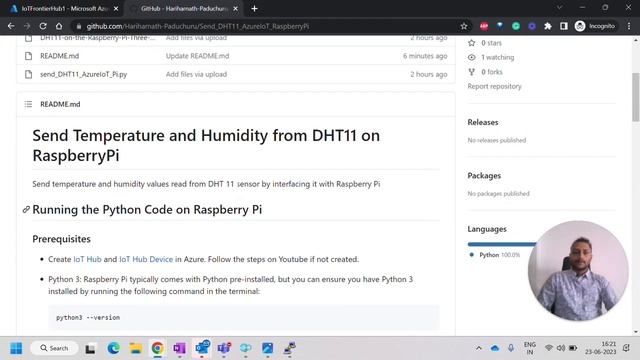This screenshot has width=640, height=360.
Task: Open the blue shield extension icon
Action: 500,26
